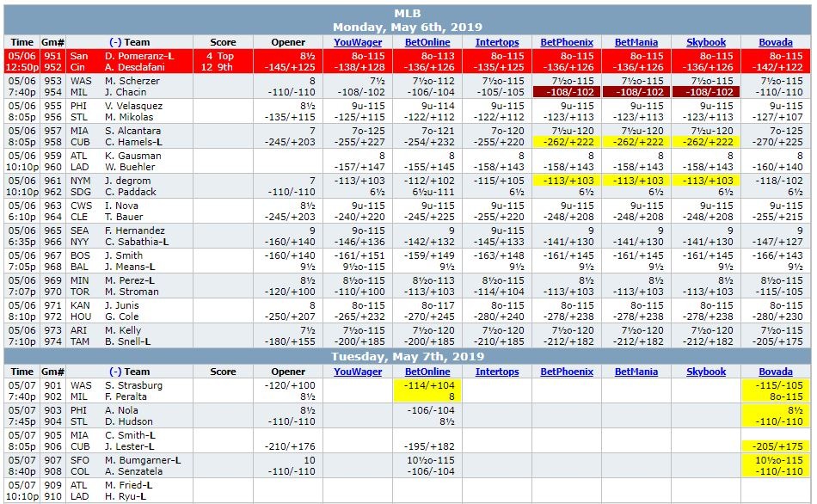Image resolution: width=817 pixels, height=504 pixels.
Task: Click the YouWager odds '-240/+220'
Action: coord(359,218)
